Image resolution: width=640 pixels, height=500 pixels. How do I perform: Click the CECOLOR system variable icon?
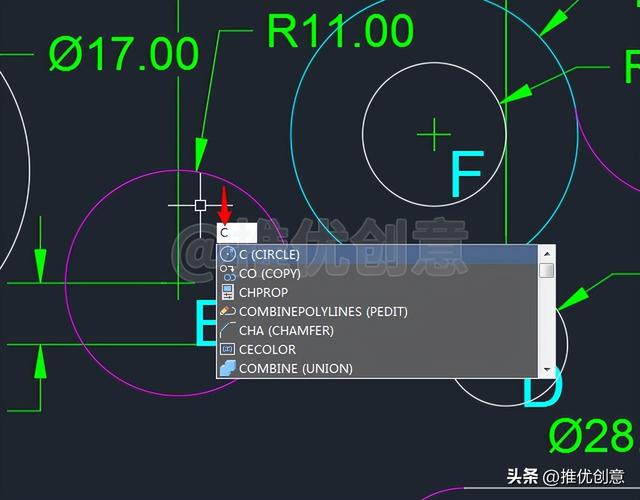228,349
